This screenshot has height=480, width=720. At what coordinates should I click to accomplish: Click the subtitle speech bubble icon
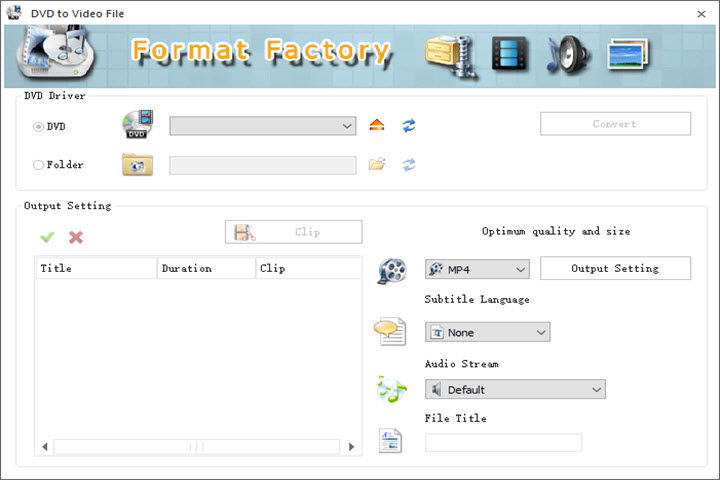tap(390, 331)
